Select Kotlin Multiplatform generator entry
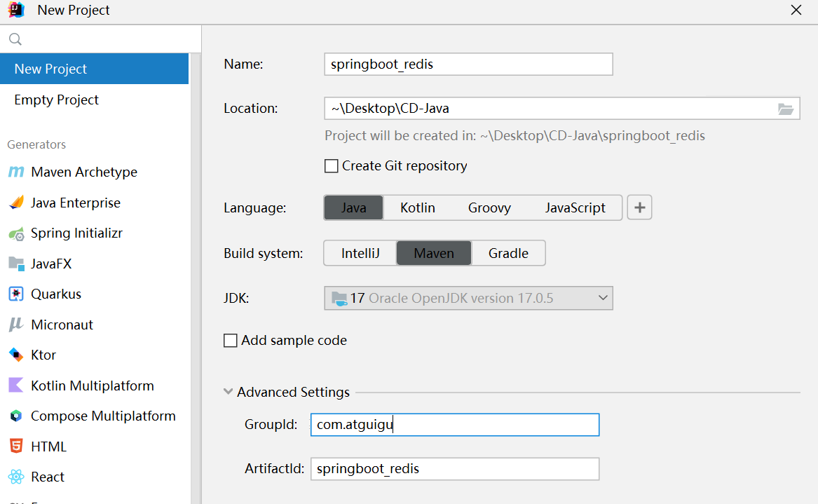Viewport: 818px width, 504px height. point(95,386)
